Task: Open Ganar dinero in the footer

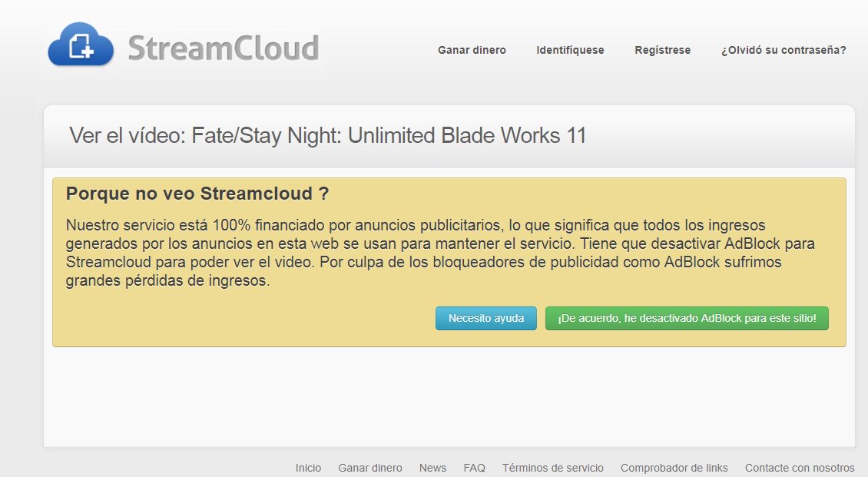Action: click(x=369, y=468)
